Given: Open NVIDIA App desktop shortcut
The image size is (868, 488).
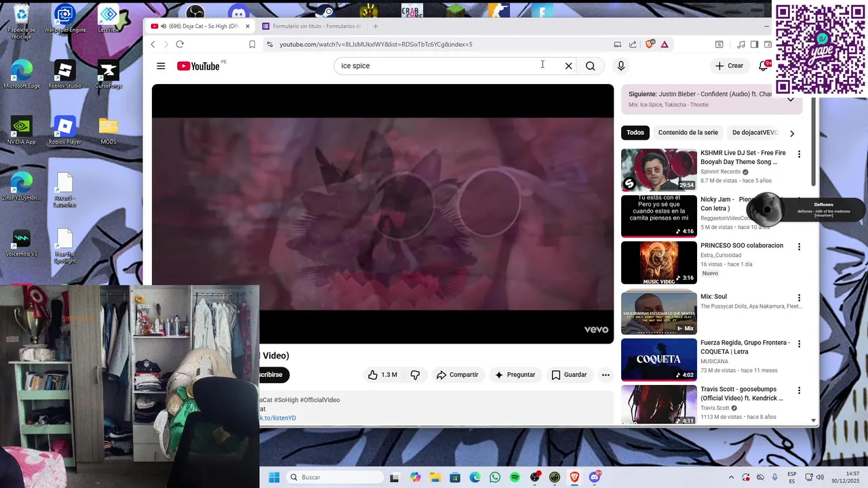Looking at the screenshot, I should coord(21,131).
